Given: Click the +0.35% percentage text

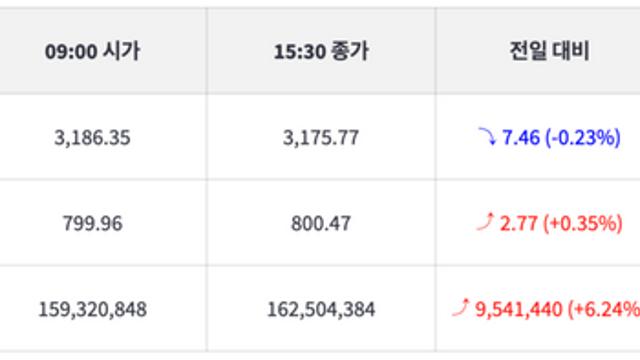Looking at the screenshot, I should 583,223.
